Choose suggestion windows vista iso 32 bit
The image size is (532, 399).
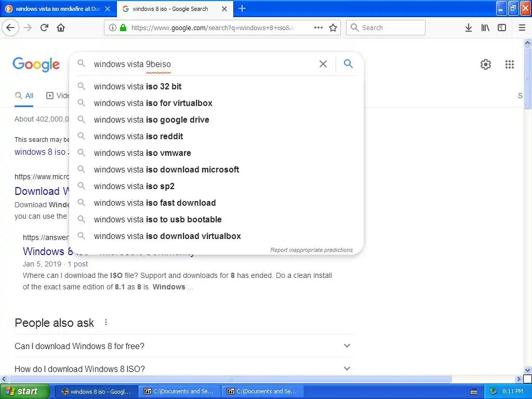[216, 86]
